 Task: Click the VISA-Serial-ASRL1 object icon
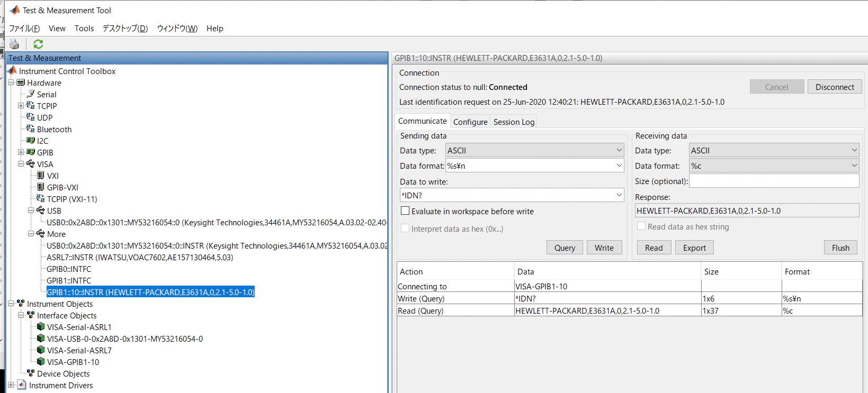click(41, 327)
